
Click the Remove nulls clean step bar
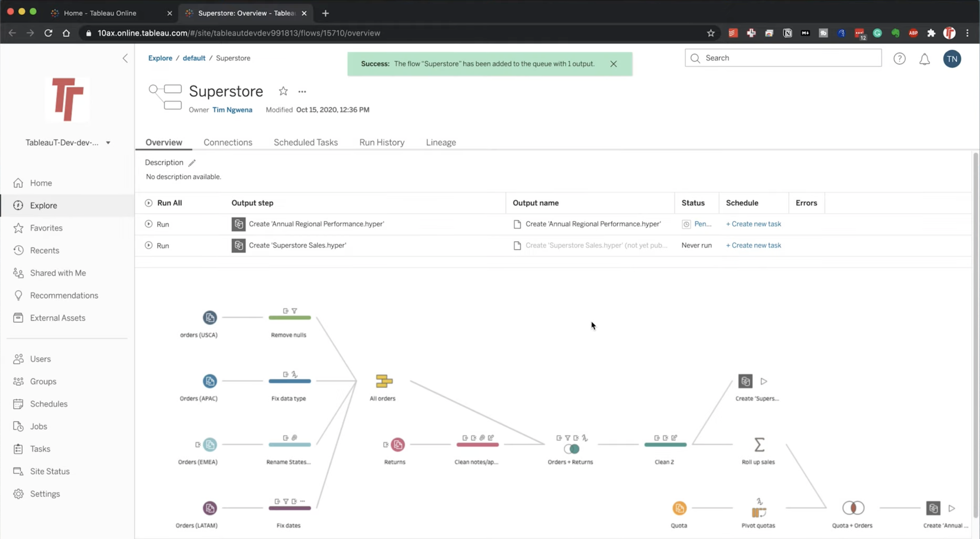tap(290, 318)
